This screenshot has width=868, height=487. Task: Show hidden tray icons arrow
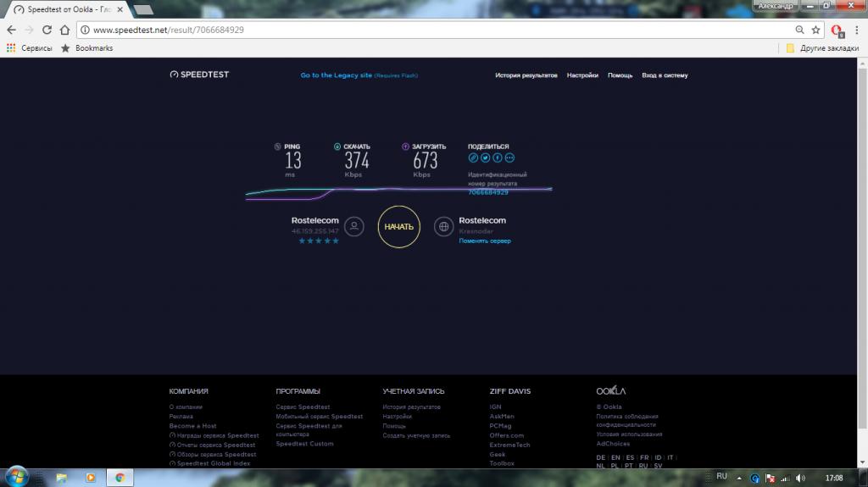point(739,479)
